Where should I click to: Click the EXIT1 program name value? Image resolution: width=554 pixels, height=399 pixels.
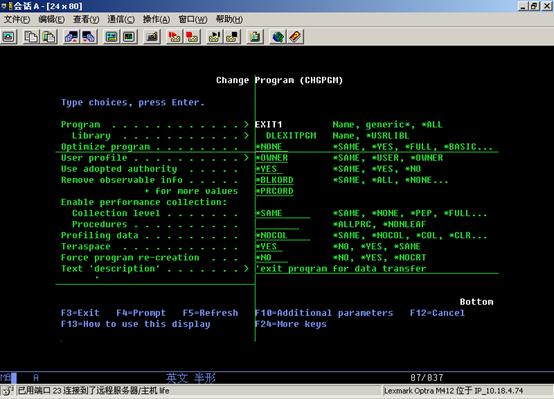coord(269,125)
